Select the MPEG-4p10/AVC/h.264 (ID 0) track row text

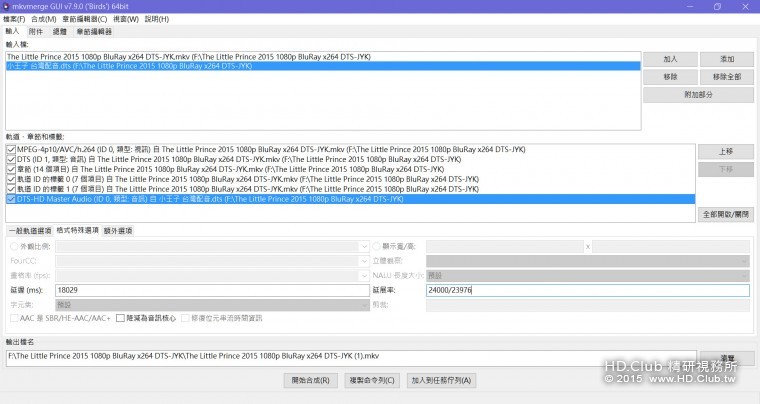(271, 150)
